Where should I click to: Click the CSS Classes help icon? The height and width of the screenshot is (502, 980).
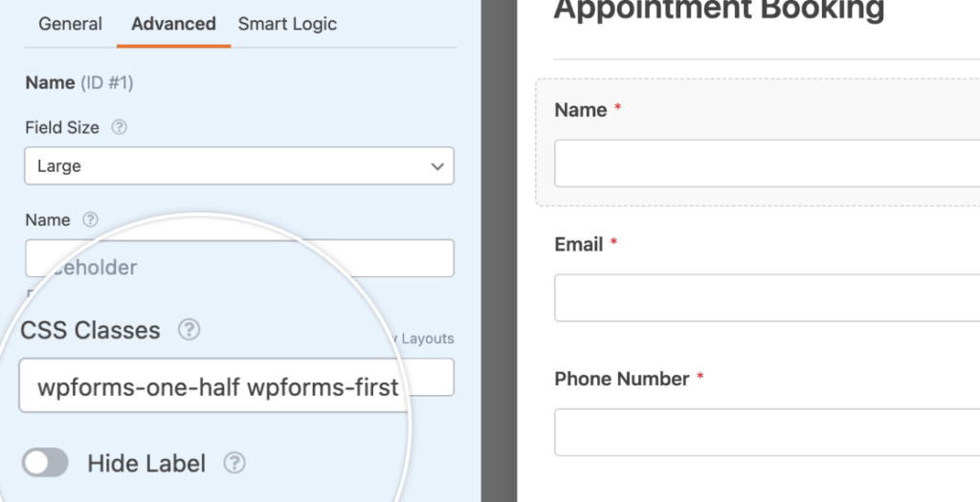click(189, 330)
